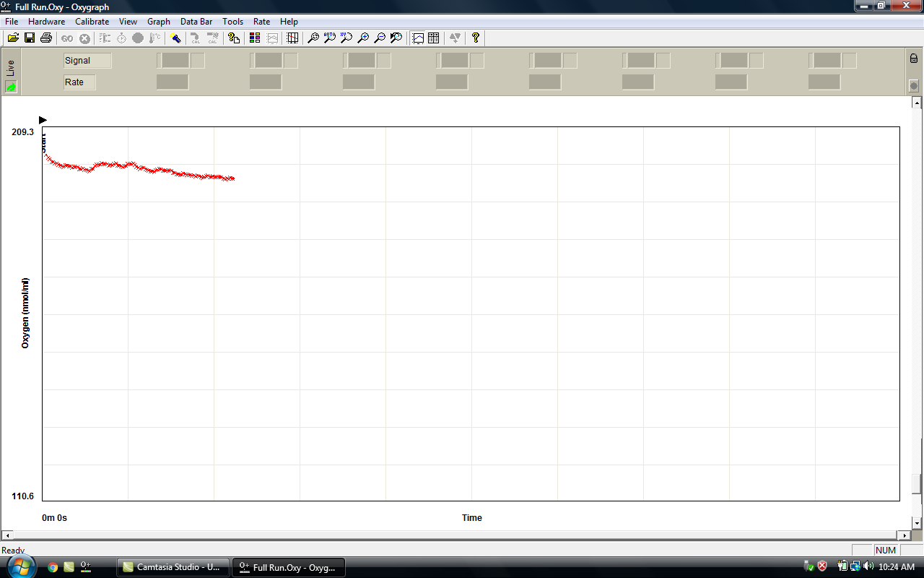Click the magnifier icon right of AUTO zoom
The height and width of the screenshot is (578, 924).
pyautogui.click(x=346, y=38)
